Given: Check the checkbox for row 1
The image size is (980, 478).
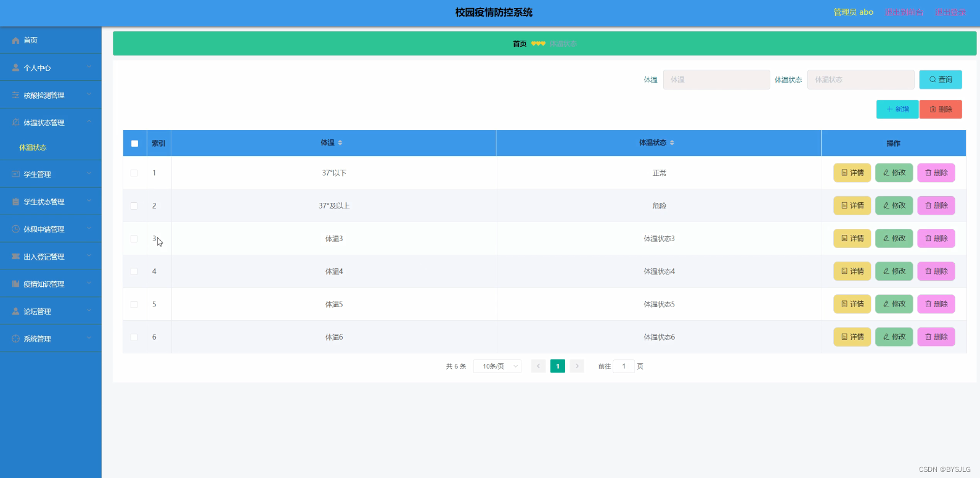Looking at the screenshot, I should 134,173.
